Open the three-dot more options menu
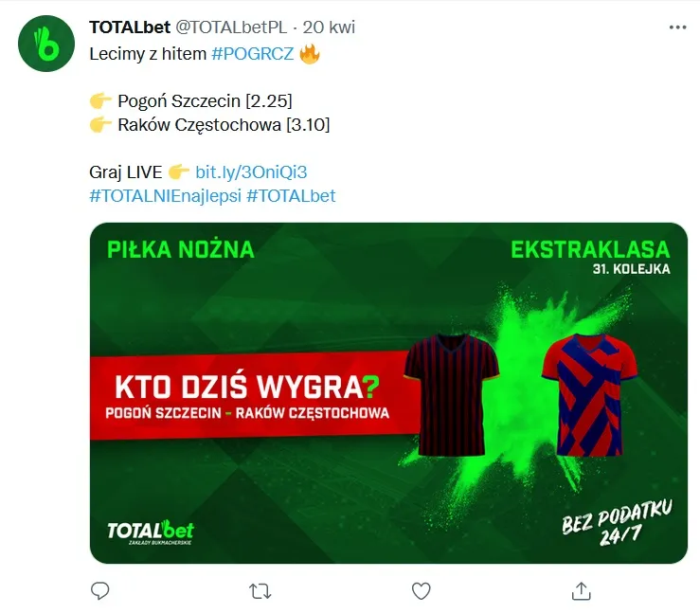700x614 pixels. click(x=677, y=27)
